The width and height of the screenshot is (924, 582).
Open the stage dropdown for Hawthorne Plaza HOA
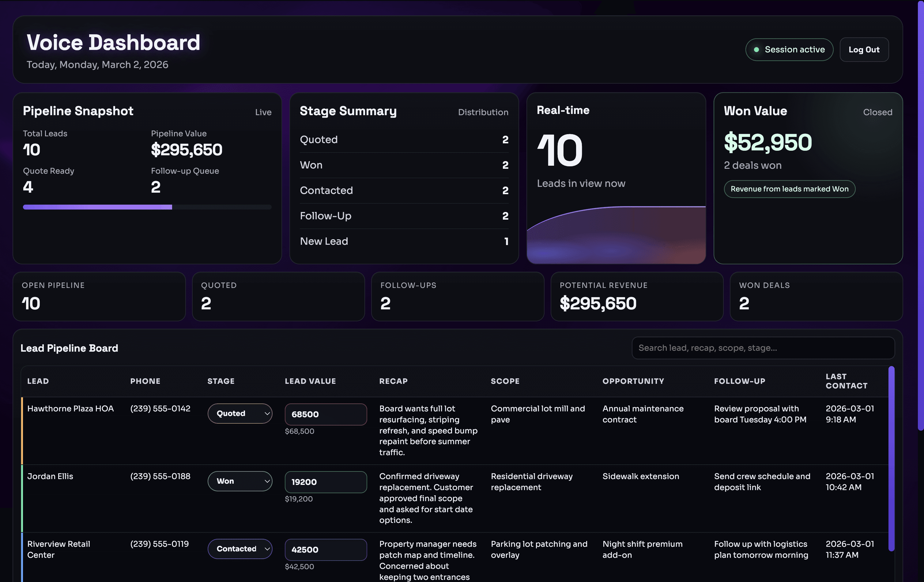(x=240, y=414)
